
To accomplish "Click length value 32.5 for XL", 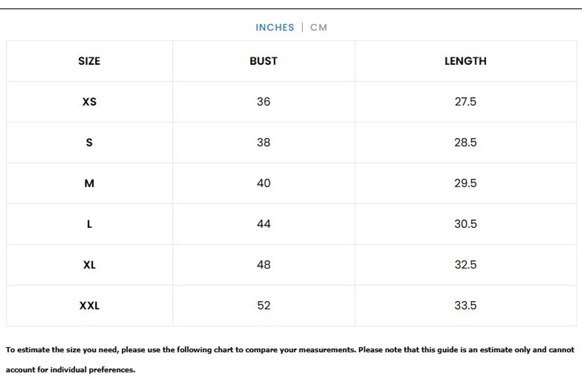I will point(465,265).
